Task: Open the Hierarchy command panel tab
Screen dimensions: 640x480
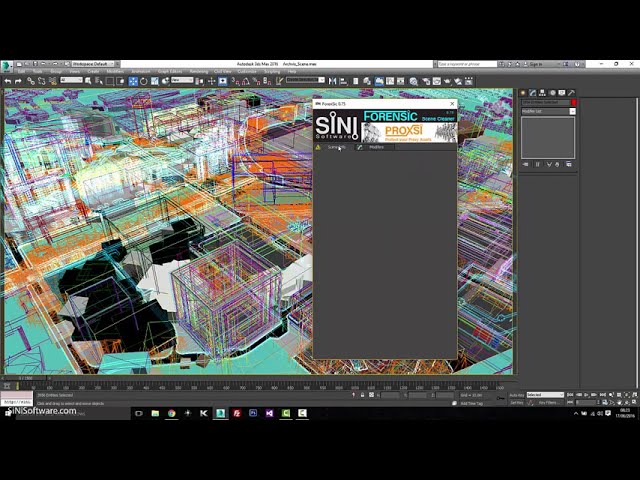Action: coord(542,93)
